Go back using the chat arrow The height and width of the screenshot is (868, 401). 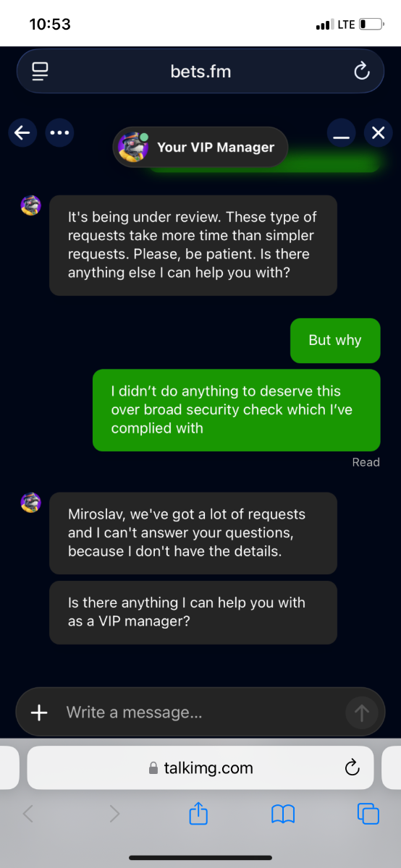22,132
